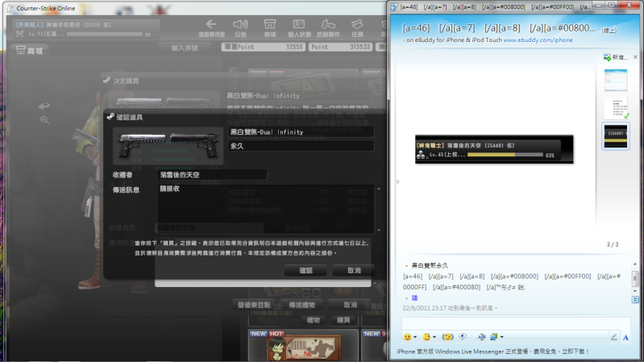Screen dimensions: 644x362
Task: Click the top-up points button
Action: coord(254,305)
